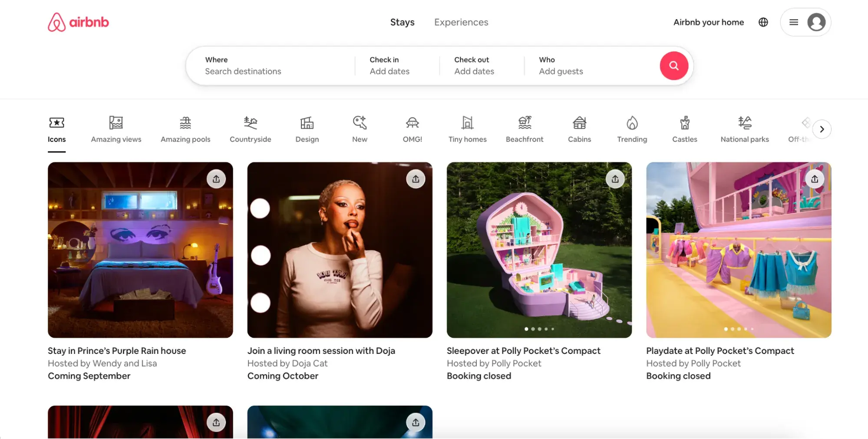Select the Design category
868x439 pixels.
pos(307,130)
